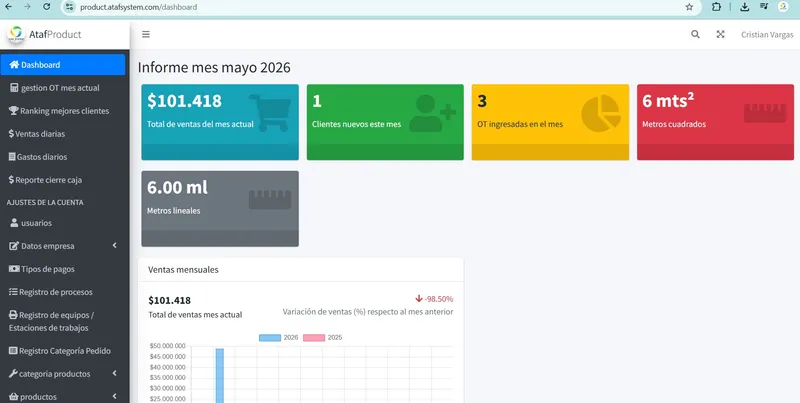This screenshot has width=800, height=403.
Task: Toggle the 2026 legend series
Action: pyautogui.click(x=279, y=338)
